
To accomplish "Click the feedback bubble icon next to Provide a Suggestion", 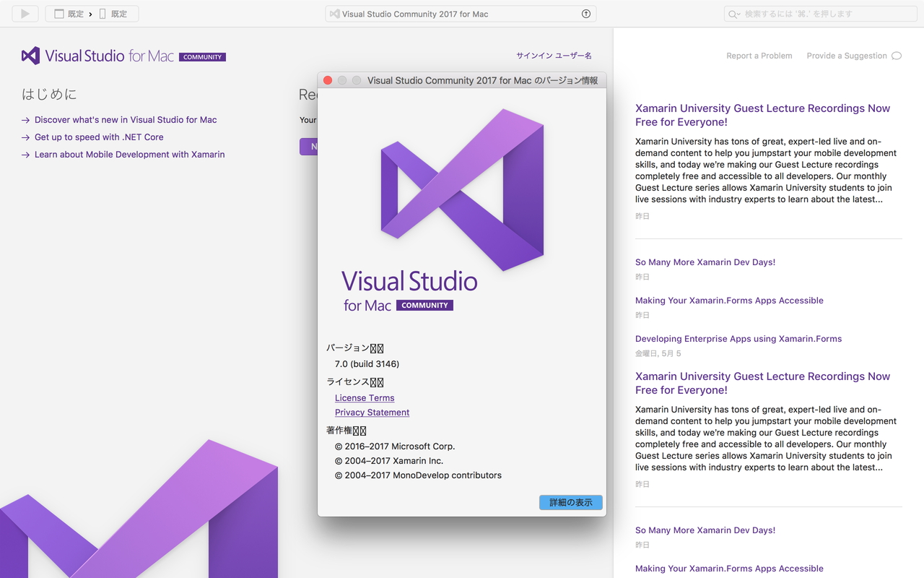I will click(x=897, y=55).
